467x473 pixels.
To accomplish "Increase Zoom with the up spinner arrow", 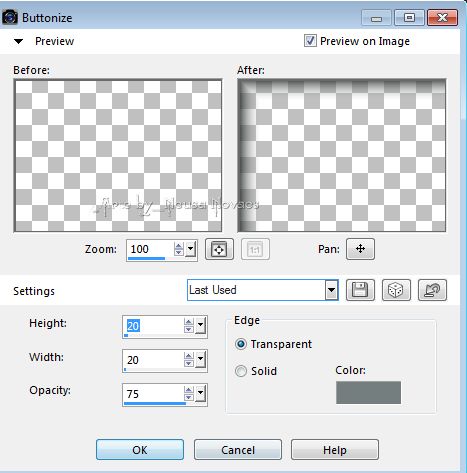I will (179, 246).
